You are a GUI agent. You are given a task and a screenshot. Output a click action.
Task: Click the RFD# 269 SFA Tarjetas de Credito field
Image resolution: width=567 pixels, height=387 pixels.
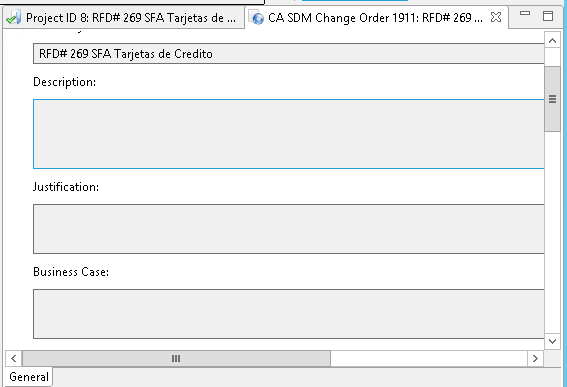pyautogui.click(x=289, y=54)
